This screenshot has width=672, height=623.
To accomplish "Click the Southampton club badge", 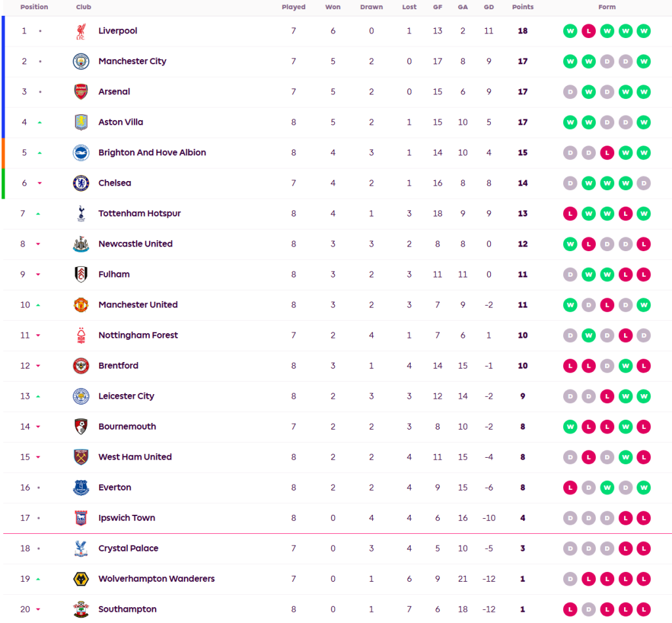I will (81, 609).
